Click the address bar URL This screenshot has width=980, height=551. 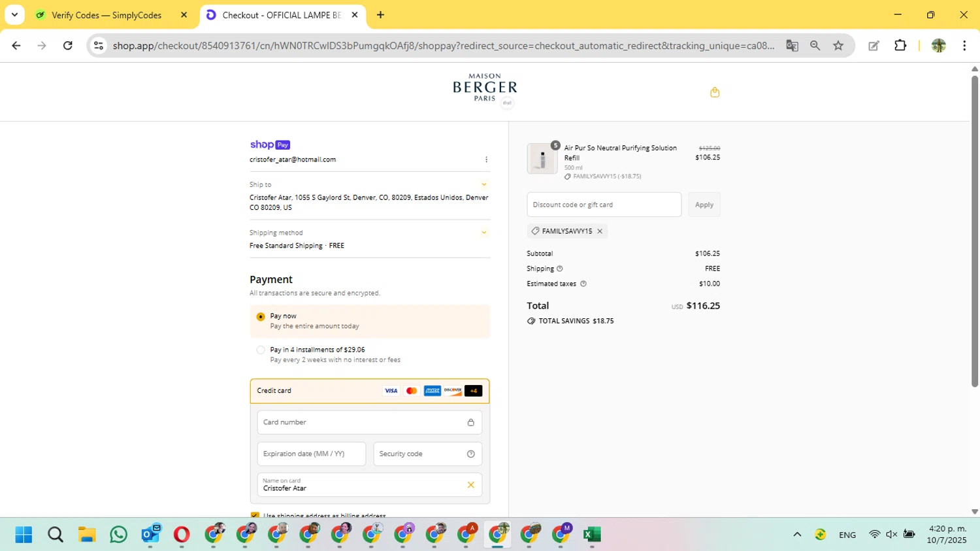(x=443, y=46)
